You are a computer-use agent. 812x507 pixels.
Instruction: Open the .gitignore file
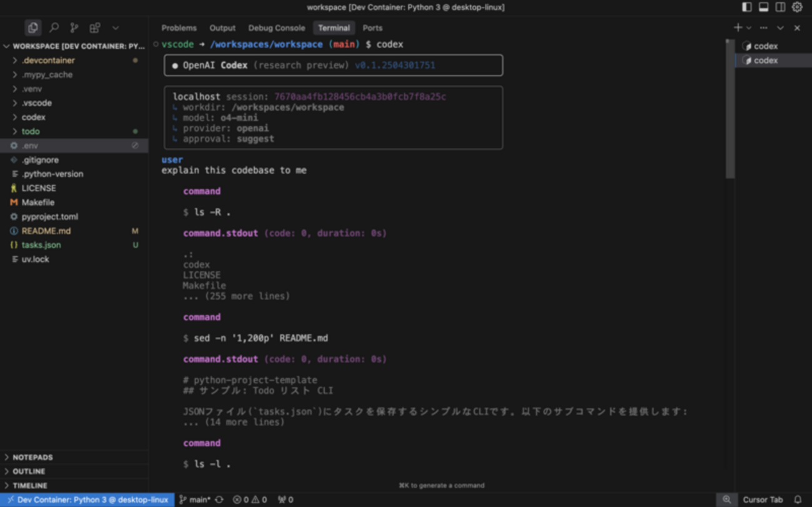[x=74, y=159]
